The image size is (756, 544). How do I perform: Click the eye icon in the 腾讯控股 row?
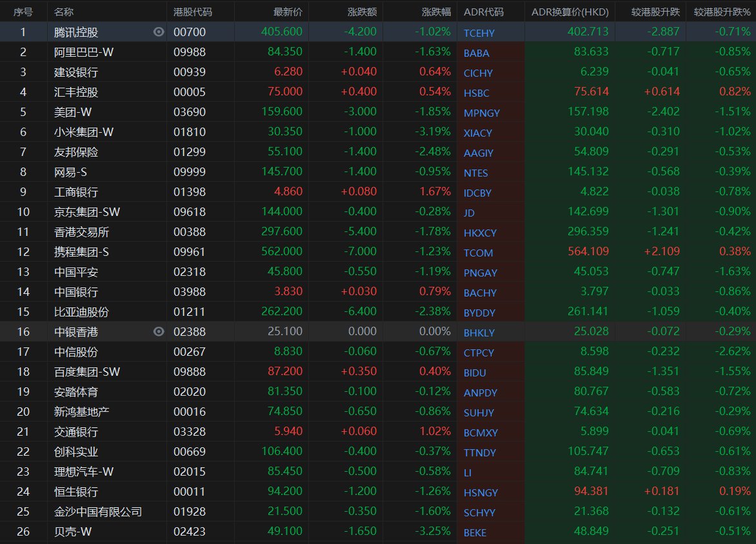pyautogui.click(x=159, y=32)
